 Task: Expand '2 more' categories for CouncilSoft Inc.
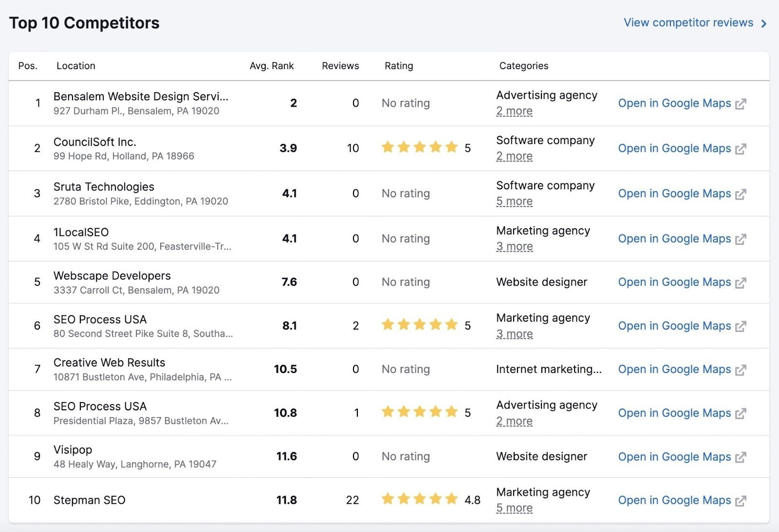pyautogui.click(x=514, y=156)
